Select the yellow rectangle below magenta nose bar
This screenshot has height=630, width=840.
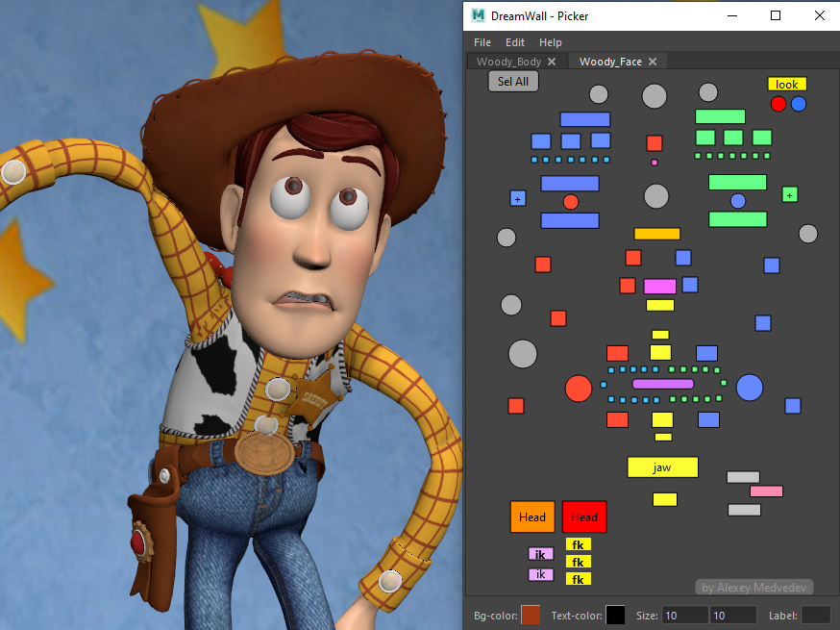pos(660,306)
